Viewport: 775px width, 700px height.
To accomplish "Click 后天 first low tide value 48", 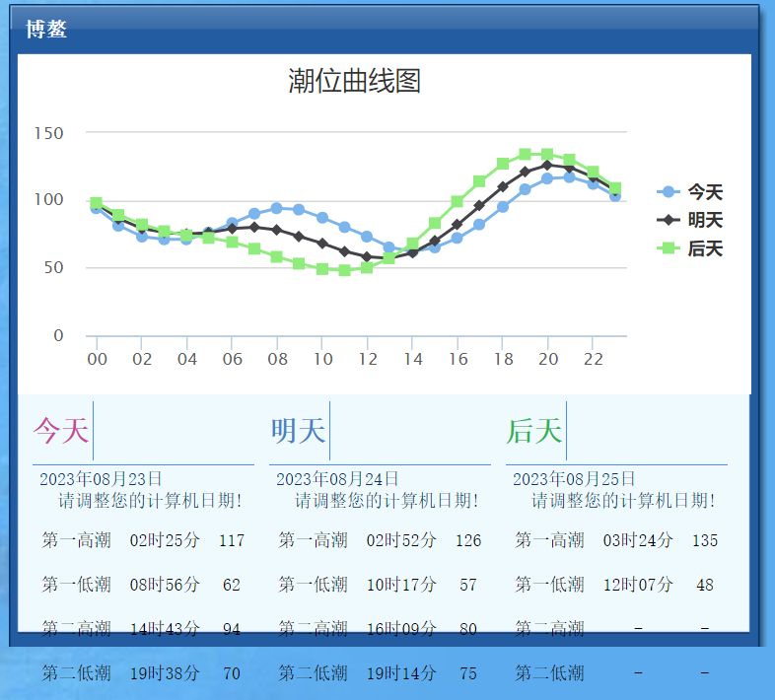I will click(x=705, y=585).
